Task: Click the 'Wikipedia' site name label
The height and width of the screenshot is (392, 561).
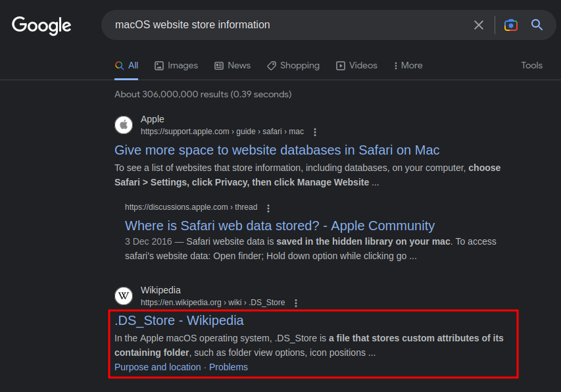Action: pyautogui.click(x=160, y=290)
